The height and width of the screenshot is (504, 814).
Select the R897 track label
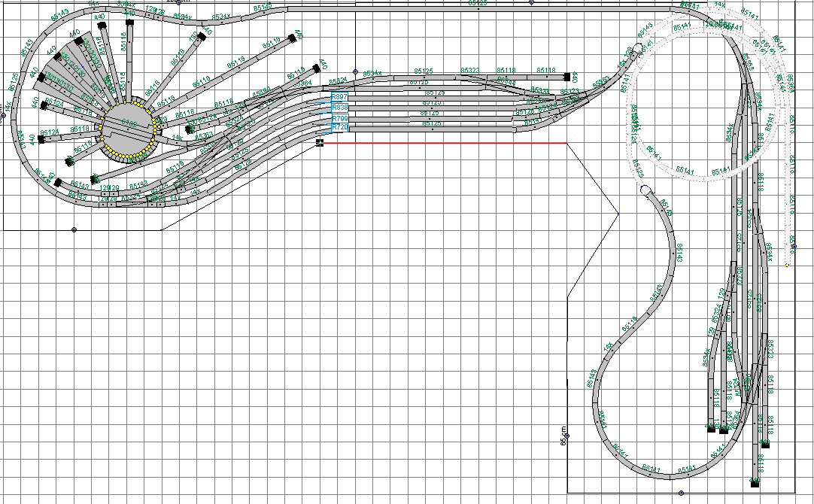[x=340, y=98]
